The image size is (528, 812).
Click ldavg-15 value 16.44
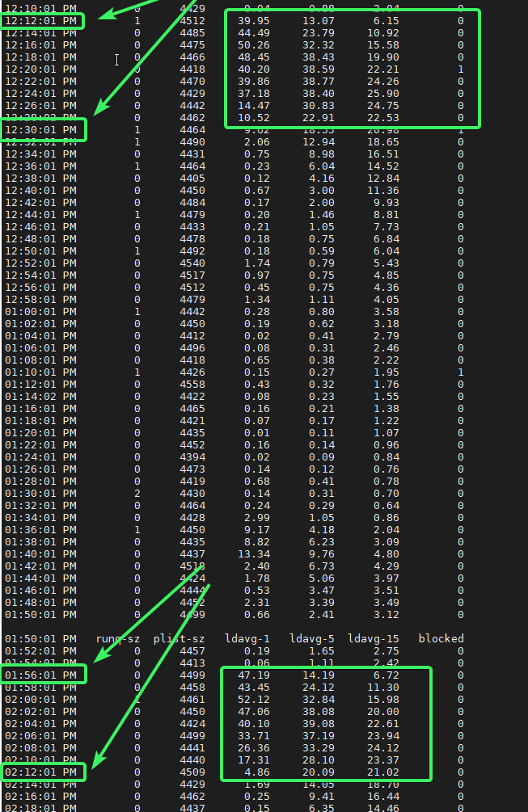tap(383, 797)
